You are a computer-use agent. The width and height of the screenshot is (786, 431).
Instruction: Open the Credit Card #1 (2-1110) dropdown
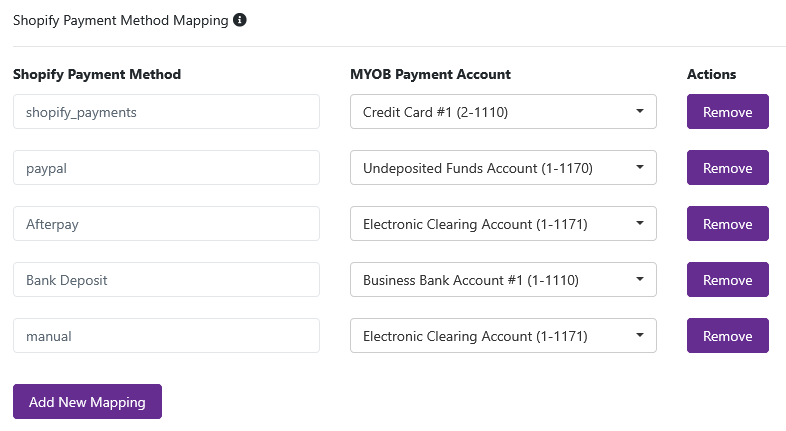tap(503, 112)
